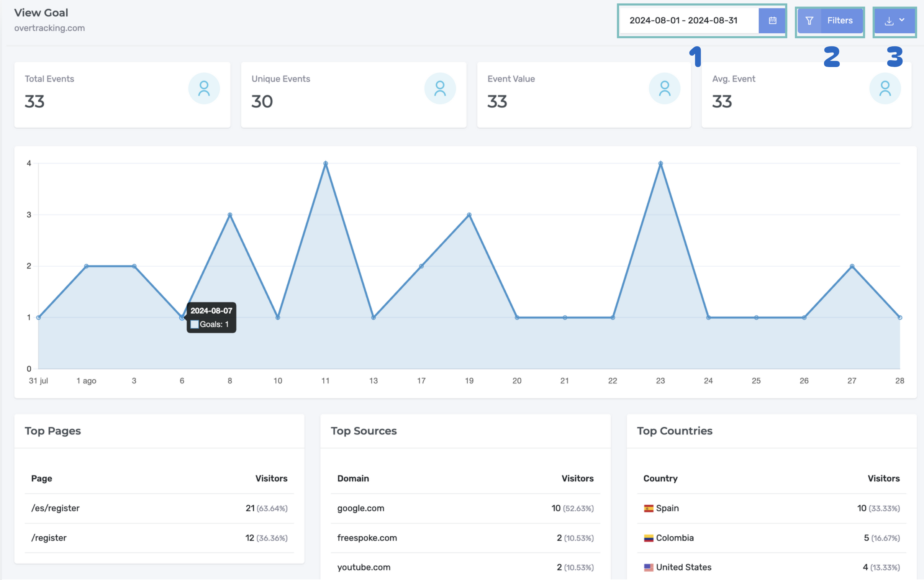924x580 pixels.
Task: Click the Total Events label
Action: [49, 79]
